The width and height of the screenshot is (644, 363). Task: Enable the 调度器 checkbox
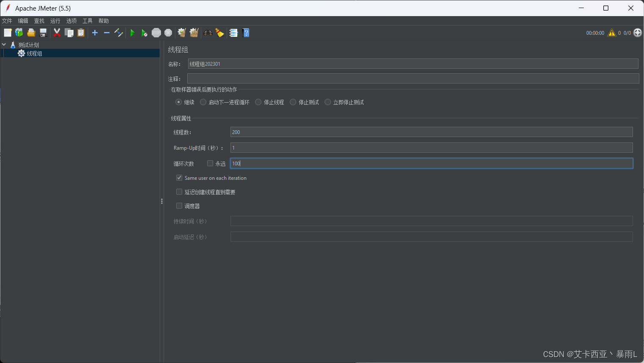coord(179,206)
